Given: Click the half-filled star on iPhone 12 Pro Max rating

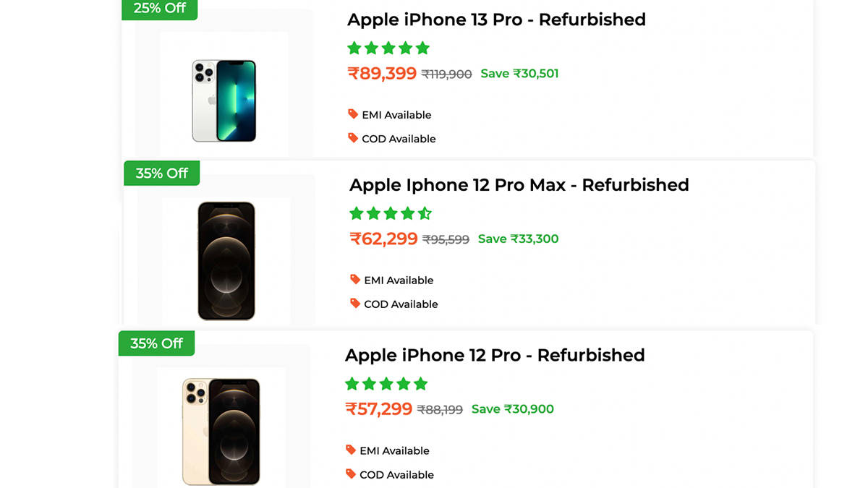Looking at the screenshot, I should click(425, 213).
